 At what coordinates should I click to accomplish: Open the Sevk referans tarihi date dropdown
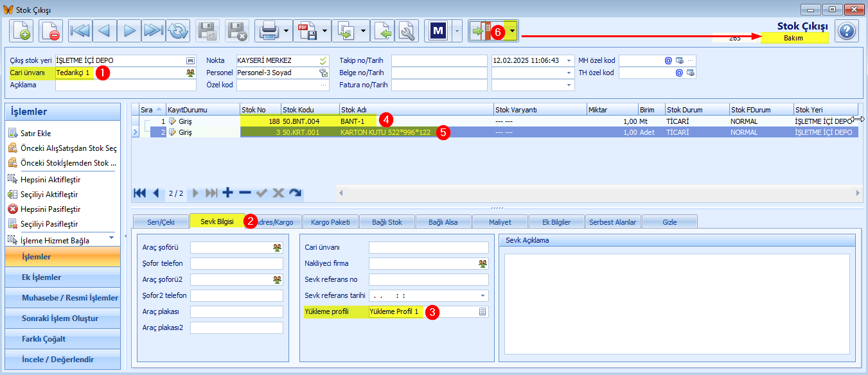[483, 295]
